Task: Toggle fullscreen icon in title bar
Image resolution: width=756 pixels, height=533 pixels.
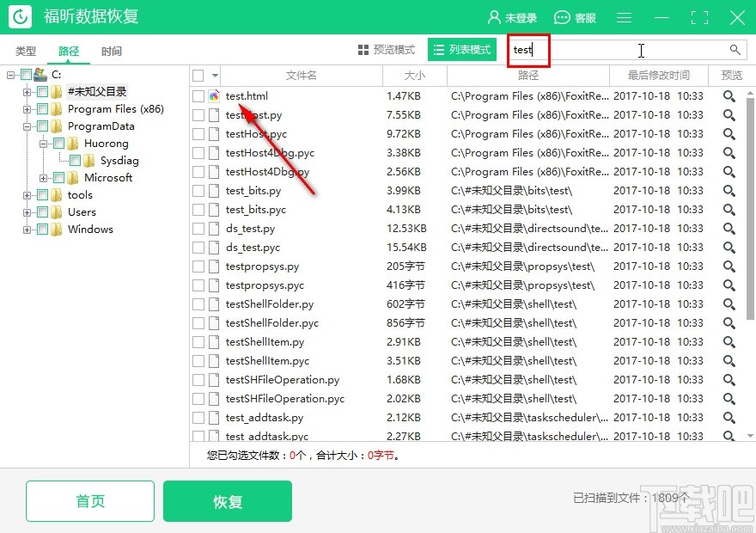Action: tap(699, 18)
